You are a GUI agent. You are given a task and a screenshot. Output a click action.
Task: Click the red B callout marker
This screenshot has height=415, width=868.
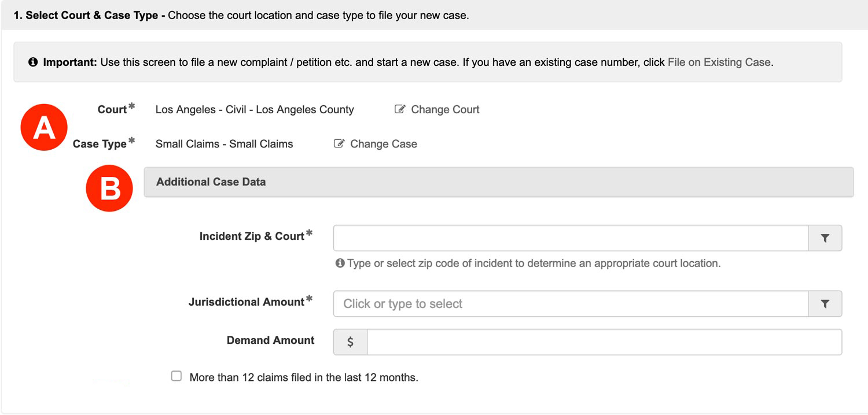click(109, 188)
